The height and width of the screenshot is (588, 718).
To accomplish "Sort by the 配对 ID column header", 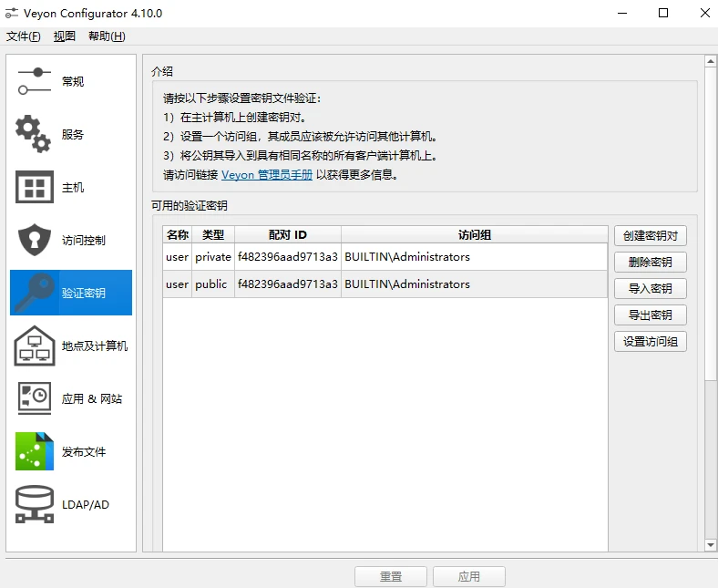I will point(288,234).
